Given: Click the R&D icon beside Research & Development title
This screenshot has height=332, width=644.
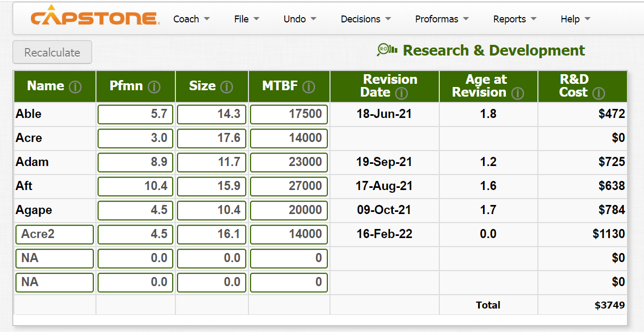Looking at the screenshot, I should tap(387, 50).
